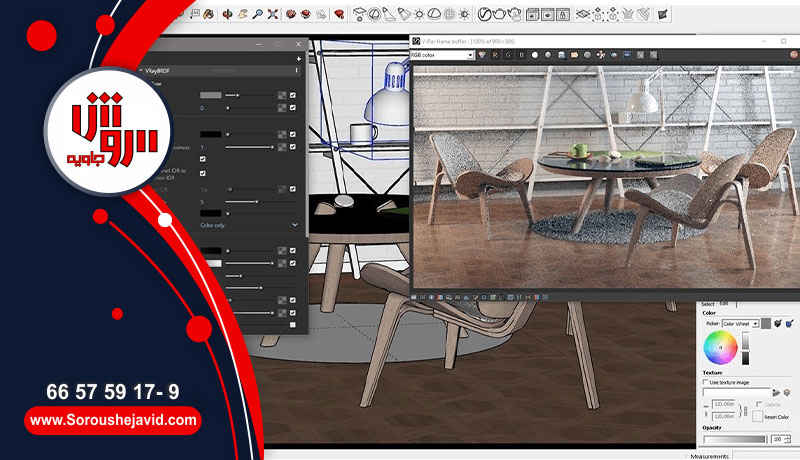This screenshot has width=800, height=460.
Task: Add a V-Ray Infinite Plane
Action: (583, 14)
